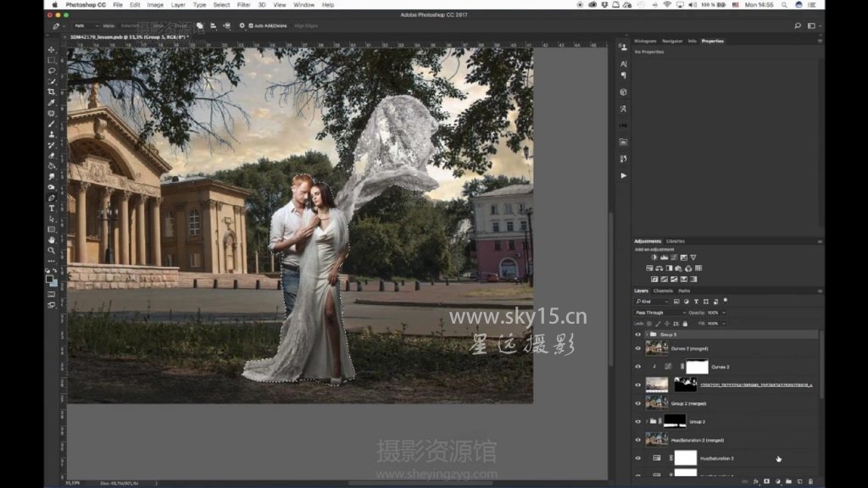The width and height of the screenshot is (868, 488).
Task: Select the Horizontal Type tool
Action: pos(52,208)
